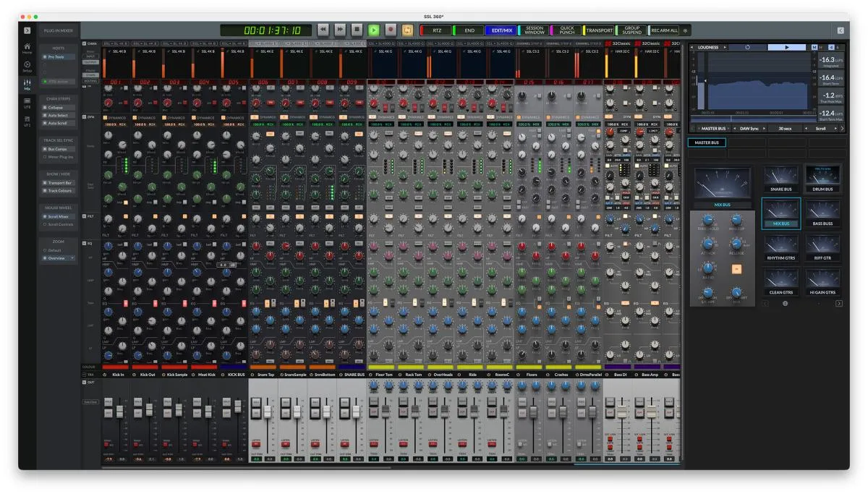Open the Mix page in sidebar
This screenshot has height=494, width=868.
click(27, 85)
